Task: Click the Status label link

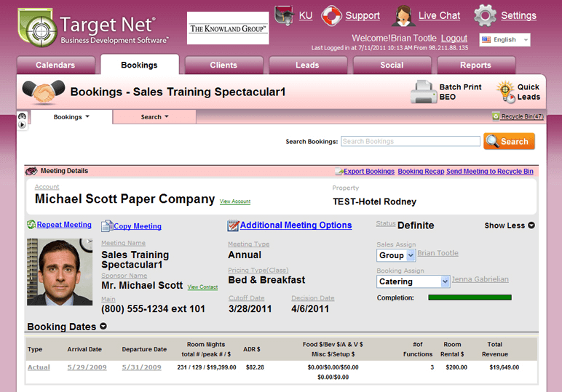Action: tap(386, 223)
